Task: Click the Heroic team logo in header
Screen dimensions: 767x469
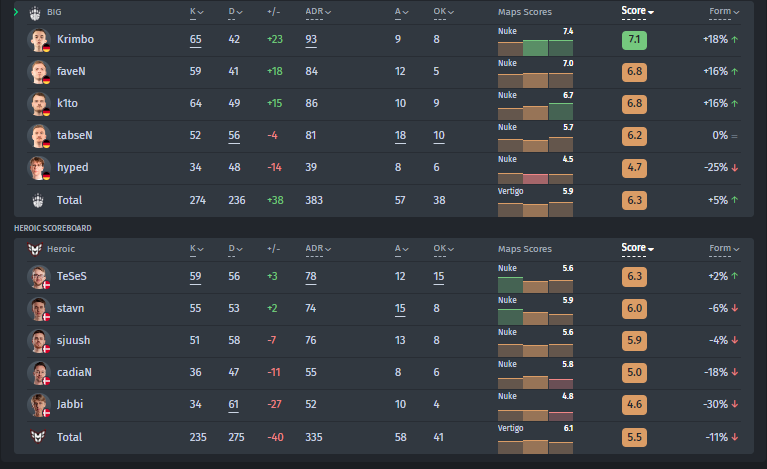Action: [x=35, y=249]
